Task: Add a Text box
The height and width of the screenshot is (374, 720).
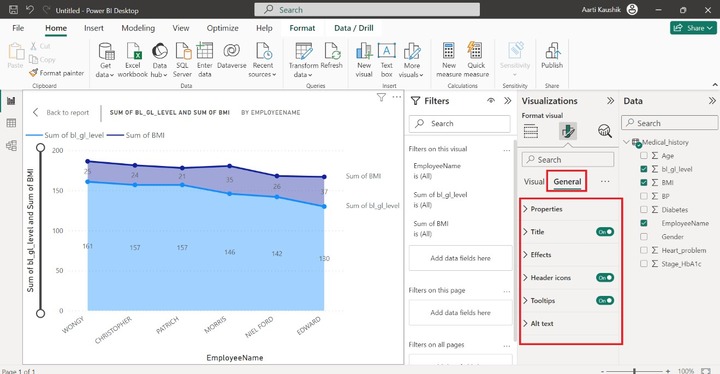Action: pos(387,60)
